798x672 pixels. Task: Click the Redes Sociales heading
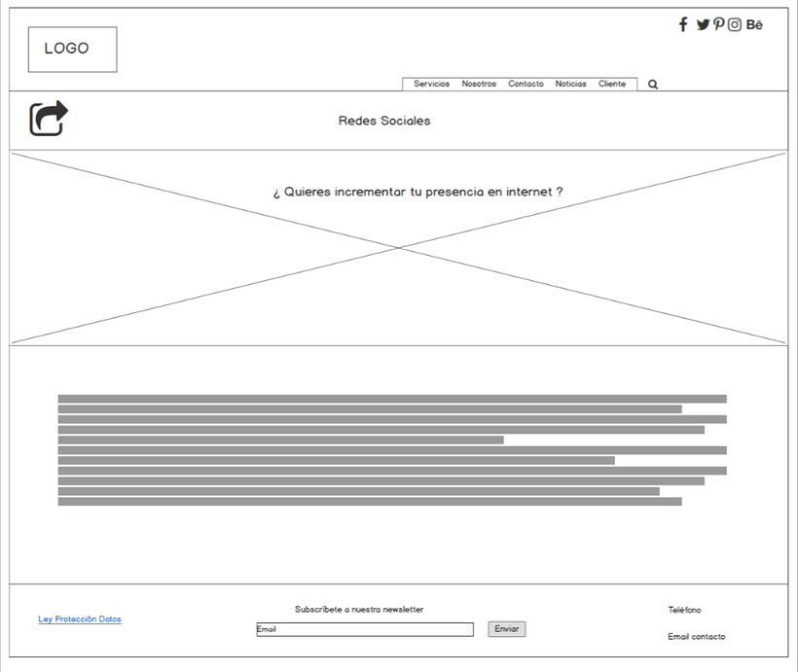tap(384, 121)
